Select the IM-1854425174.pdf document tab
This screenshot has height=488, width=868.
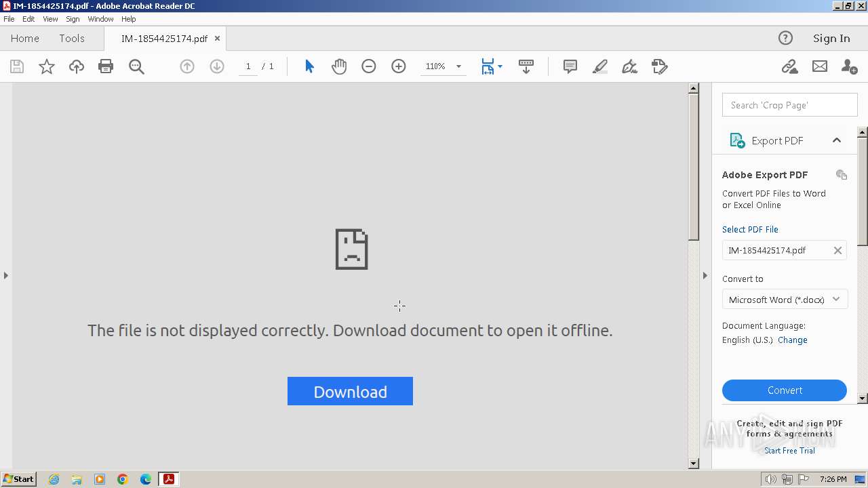164,39
